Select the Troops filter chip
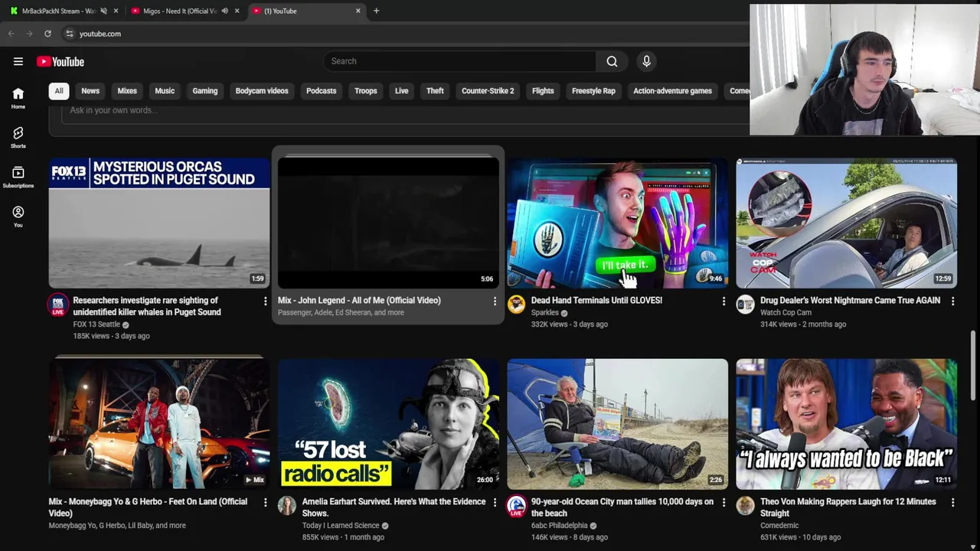Image resolution: width=980 pixels, height=551 pixels. (x=366, y=91)
